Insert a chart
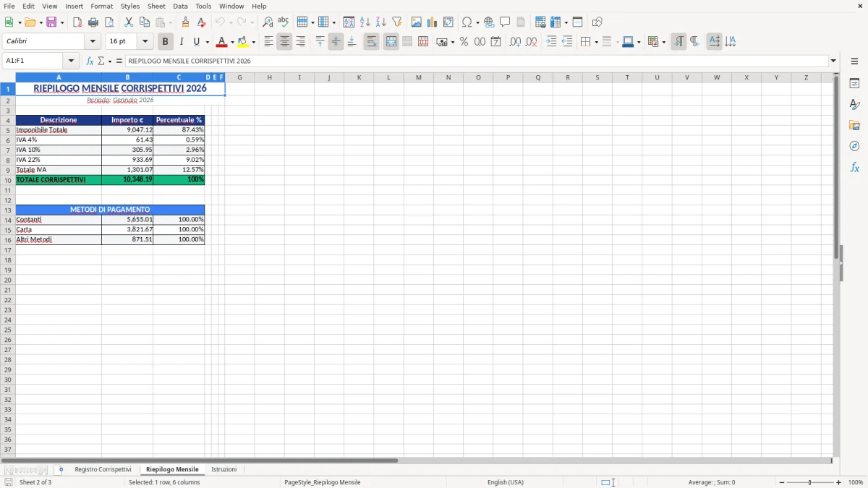Screen dimensions: 868x488 [431, 22]
